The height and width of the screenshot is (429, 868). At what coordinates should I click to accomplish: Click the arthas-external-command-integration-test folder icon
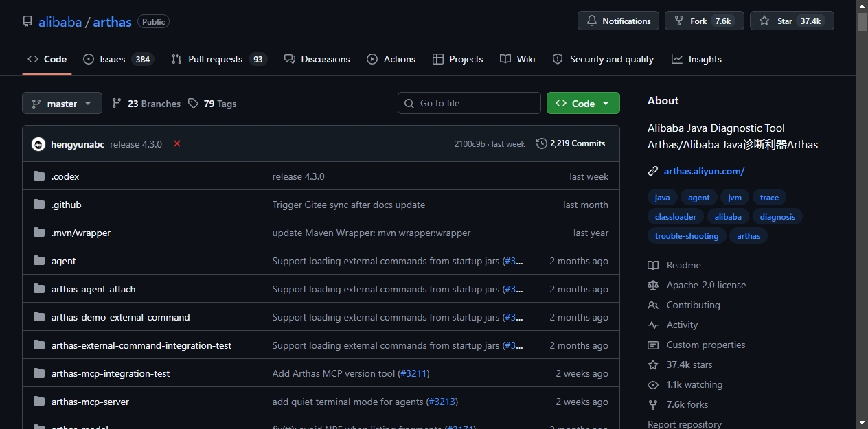coord(39,345)
